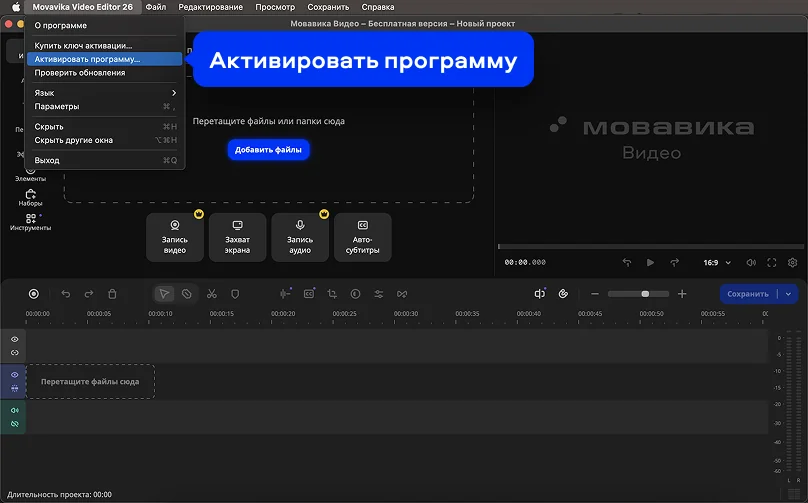Expand the Сохранить button dropdown arrow
The width and height of the screenshot is (808, 503).
pyautogui.click(x=789, y=294)
